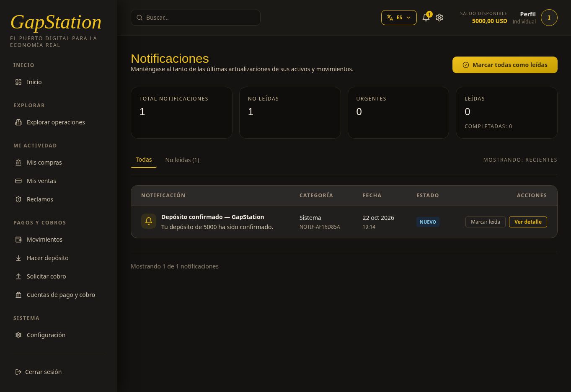Mark the deposit notification as read
This screenshot has height=392, width=571.
pos(486,222)
